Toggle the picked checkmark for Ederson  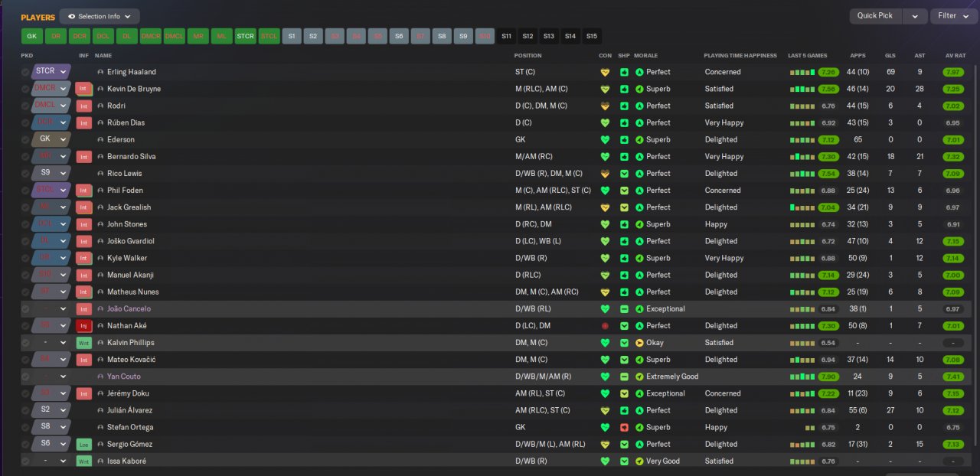click(25, 140)
